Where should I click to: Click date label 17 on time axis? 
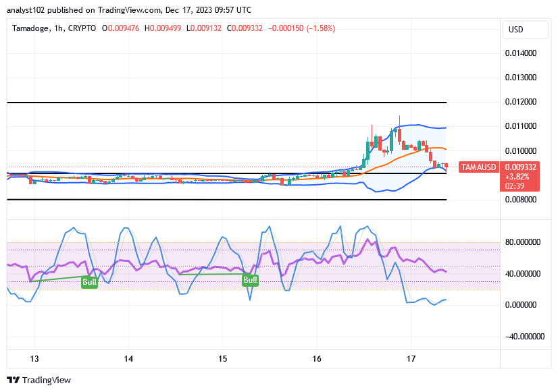(410, 358)
